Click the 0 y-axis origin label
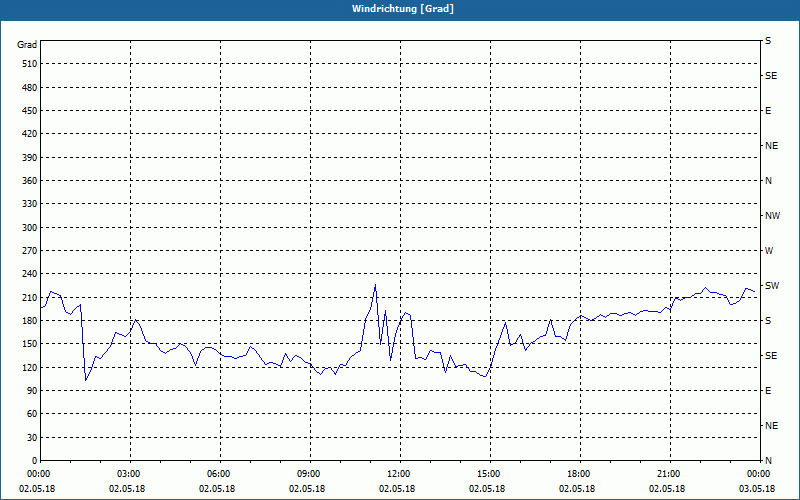Screen dimensions: 800x500 [35, 461]
